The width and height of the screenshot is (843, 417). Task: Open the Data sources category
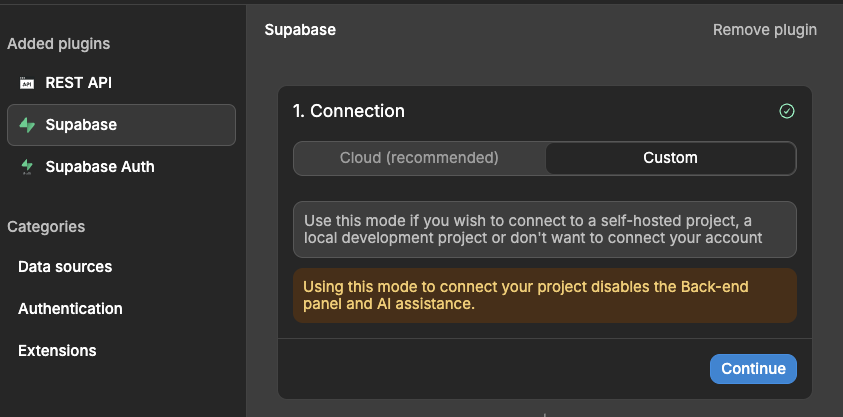(x=65, y=267)
